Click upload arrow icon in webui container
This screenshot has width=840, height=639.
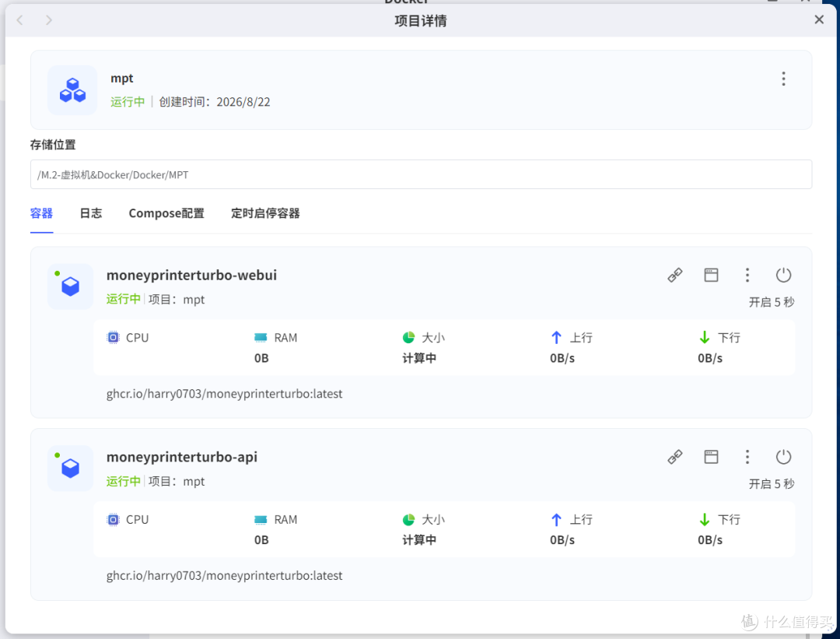[x=556, y=337]
